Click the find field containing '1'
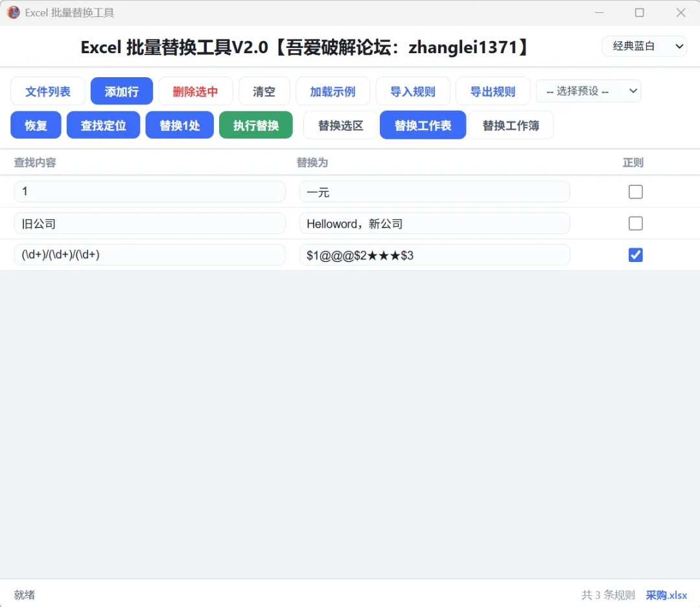This screenshot has height=607, width=700. tap(150, 191)
